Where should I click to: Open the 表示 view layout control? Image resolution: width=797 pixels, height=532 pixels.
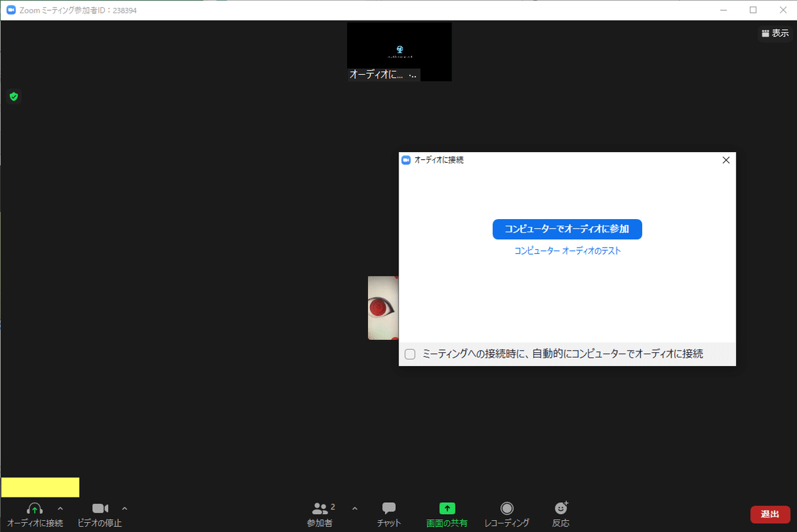(774, 33)
